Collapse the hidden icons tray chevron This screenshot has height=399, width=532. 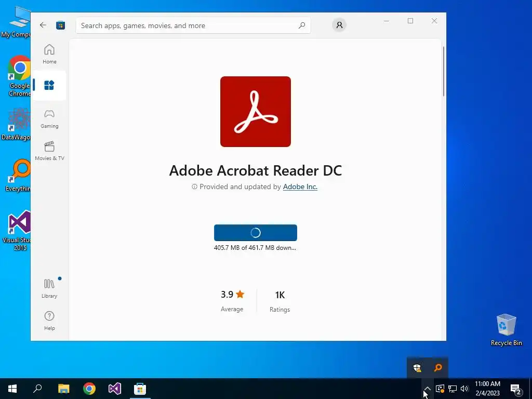click(428, 389)
